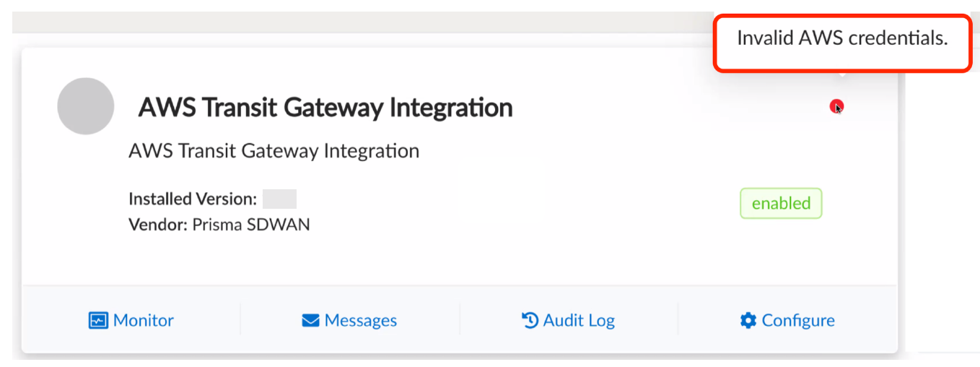Click the tooltip pointer above the red dot

point(842,74)
